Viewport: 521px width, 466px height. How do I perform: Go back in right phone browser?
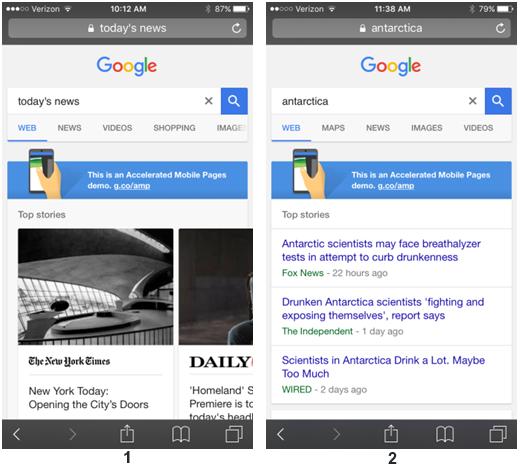(x=281, y=434)
